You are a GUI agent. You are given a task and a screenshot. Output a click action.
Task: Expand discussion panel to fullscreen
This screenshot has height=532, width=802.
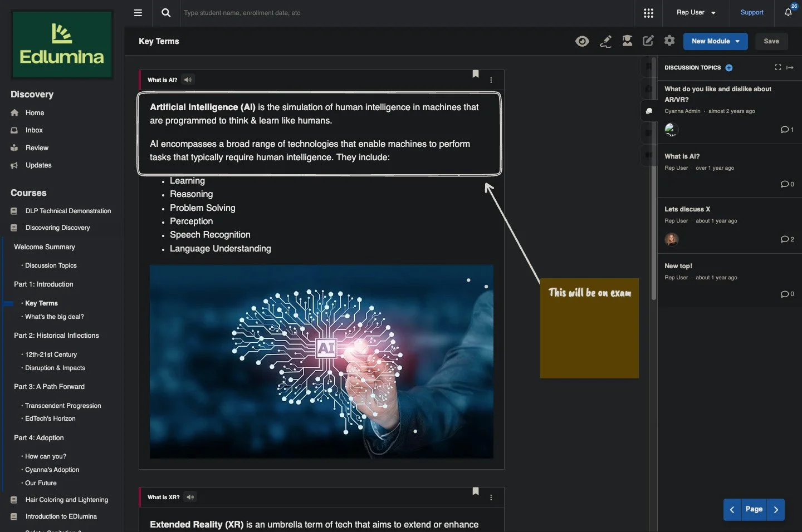[x=778, y=67]
